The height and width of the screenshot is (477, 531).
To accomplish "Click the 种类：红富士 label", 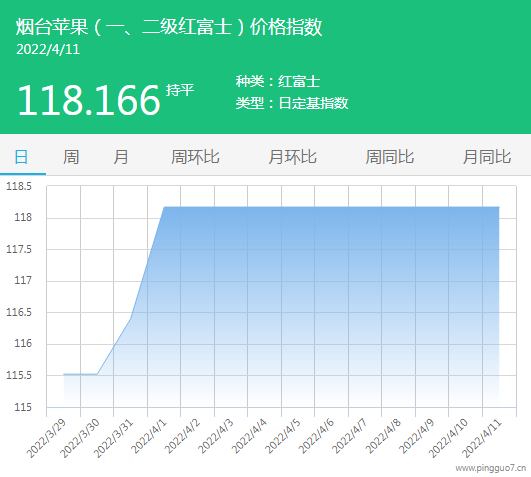I will pos(278,81).
